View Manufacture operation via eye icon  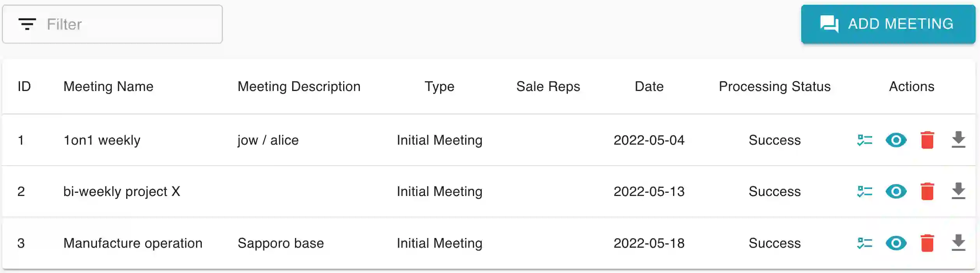[x=896, y=243]
